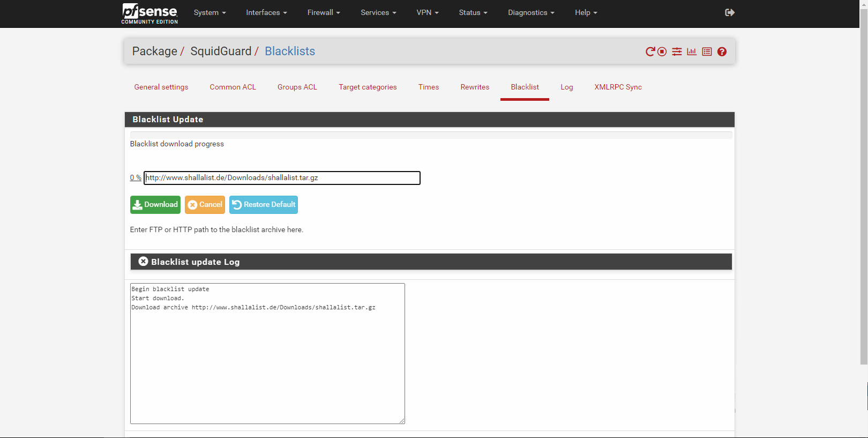
Task: Collapse Blacklist update Log with X icon
Action: (x=143, y=261)
